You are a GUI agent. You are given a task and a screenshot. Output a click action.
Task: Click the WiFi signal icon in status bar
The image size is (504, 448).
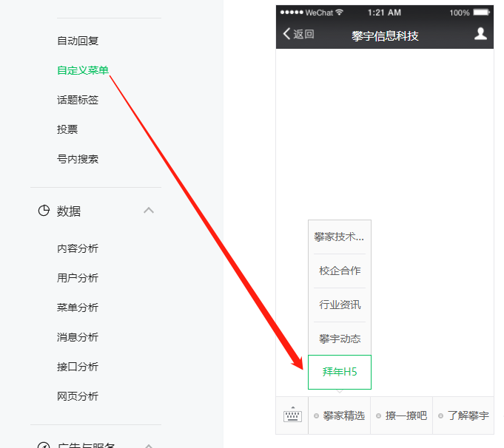pos(339,13)
